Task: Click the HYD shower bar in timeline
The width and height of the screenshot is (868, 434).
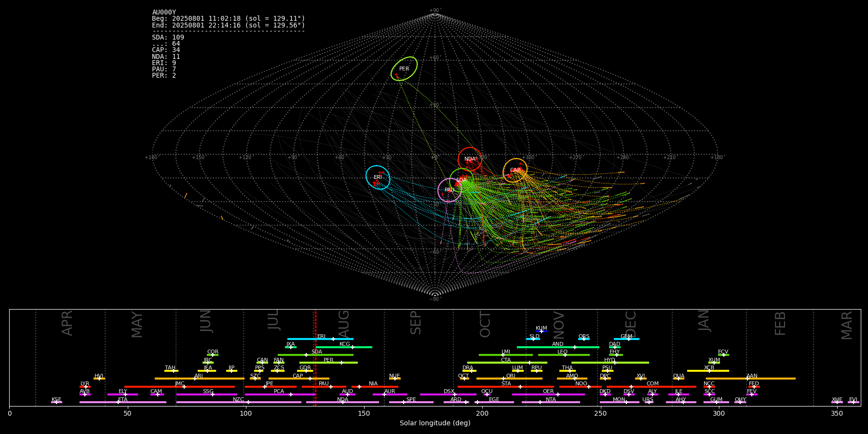Action: pyautogui.click(x=610, y=363)
